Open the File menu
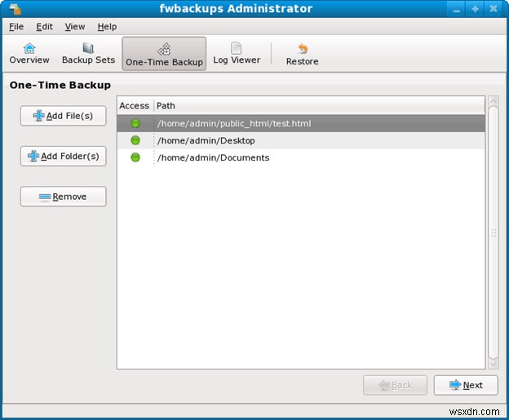Image resolution: width=509 pixels, height=420 pixels. (x=16, y=27)
